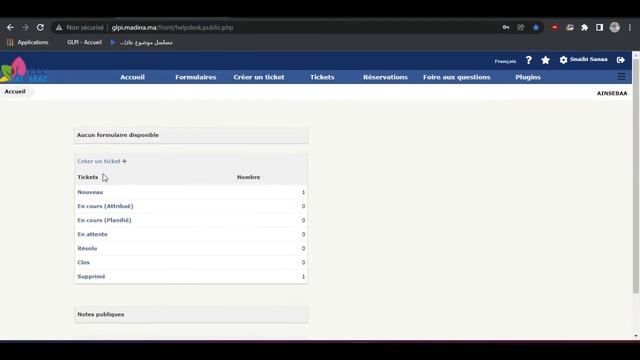Open the Accueil menu
This screenshot has width=640, height=360.
click(x=132, y=77)
